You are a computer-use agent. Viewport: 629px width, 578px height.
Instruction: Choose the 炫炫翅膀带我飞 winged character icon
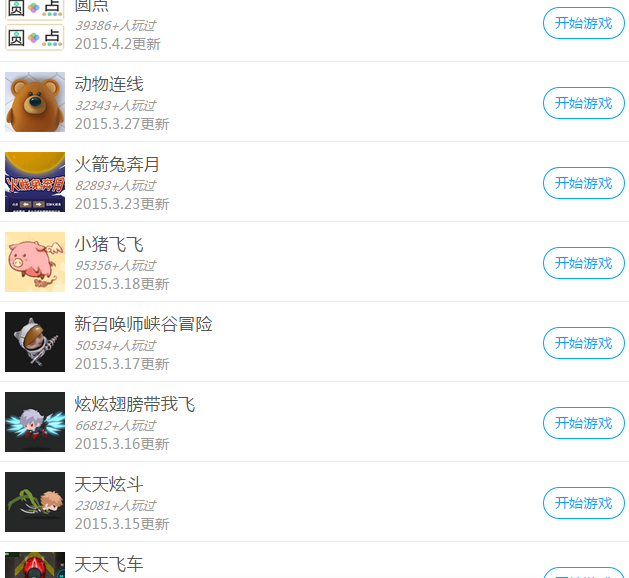pyautogui.click(x=35, y=422)
